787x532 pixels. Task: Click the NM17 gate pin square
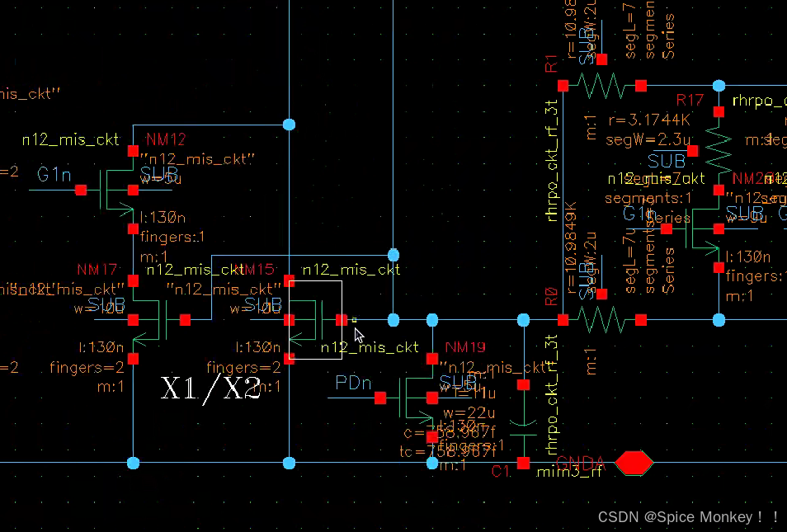click(x=185, y=320)
